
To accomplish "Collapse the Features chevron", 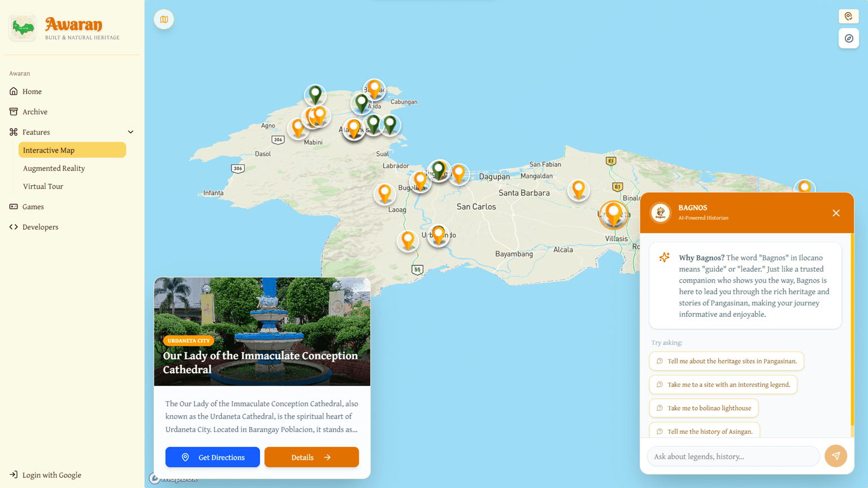I will 131,132.
